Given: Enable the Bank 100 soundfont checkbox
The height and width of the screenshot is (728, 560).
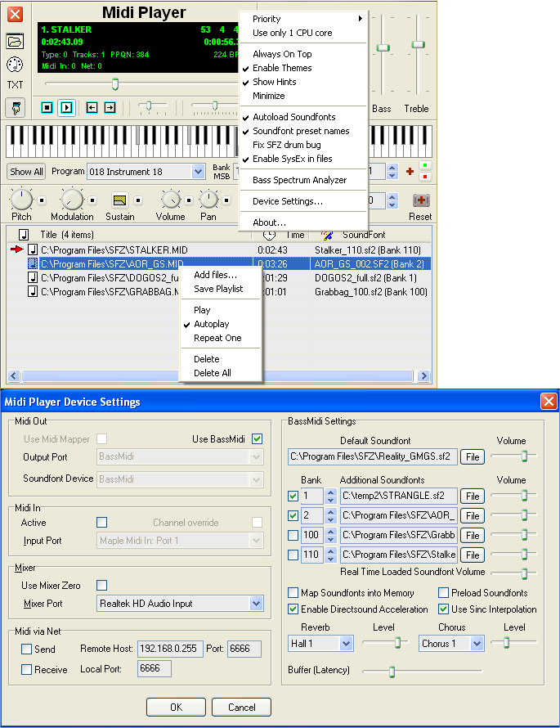Looking at the screenshot, I should click(x=293, y=535).
